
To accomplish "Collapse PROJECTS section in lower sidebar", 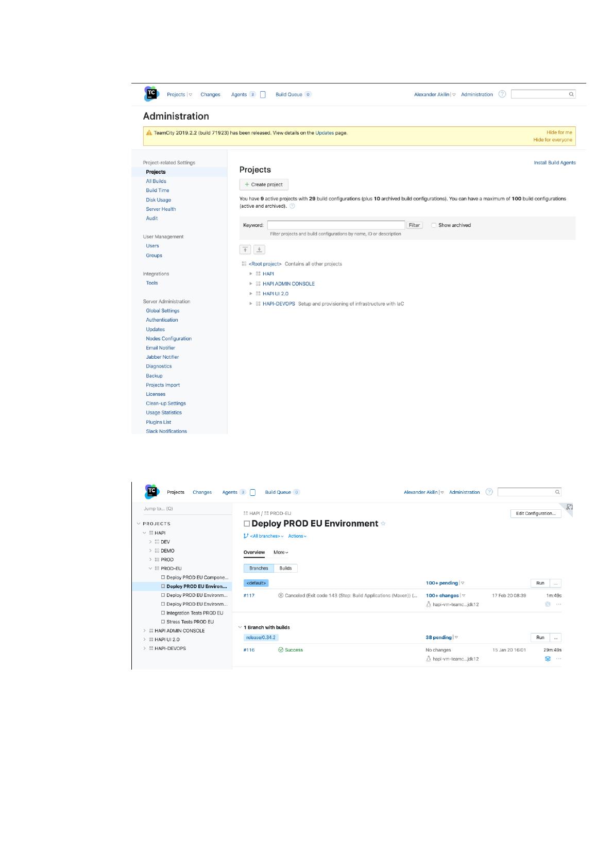I will point(139,524).
